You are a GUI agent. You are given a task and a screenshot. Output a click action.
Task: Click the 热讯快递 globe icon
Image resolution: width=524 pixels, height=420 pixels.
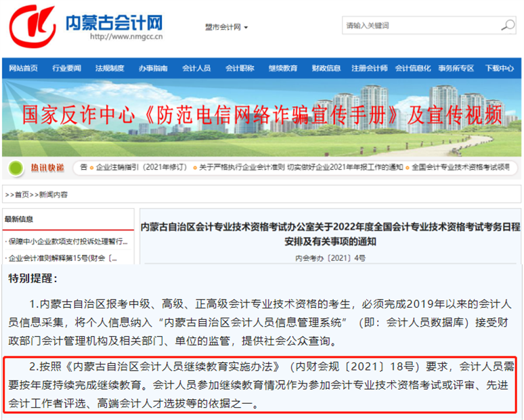point(16,167)
